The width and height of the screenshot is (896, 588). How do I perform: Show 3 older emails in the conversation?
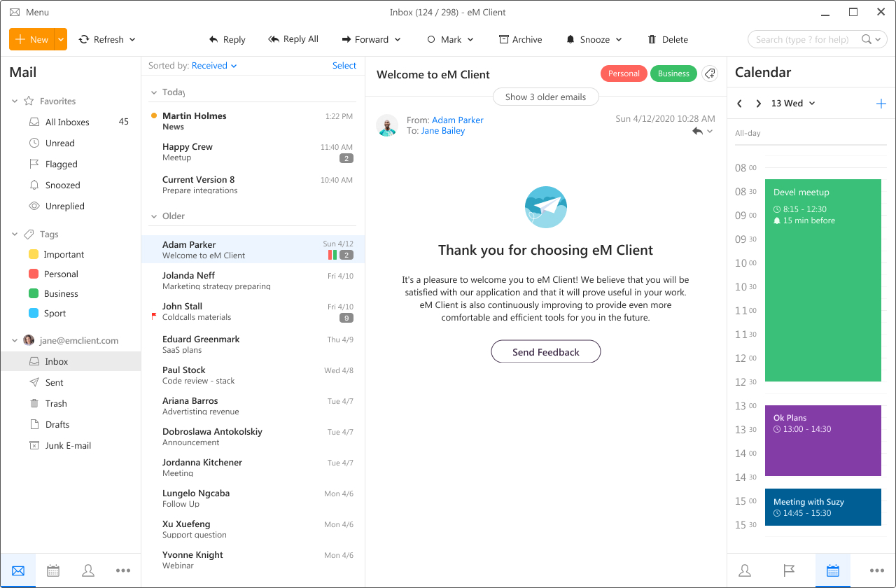pyautogui.click(x=545, y=97)
